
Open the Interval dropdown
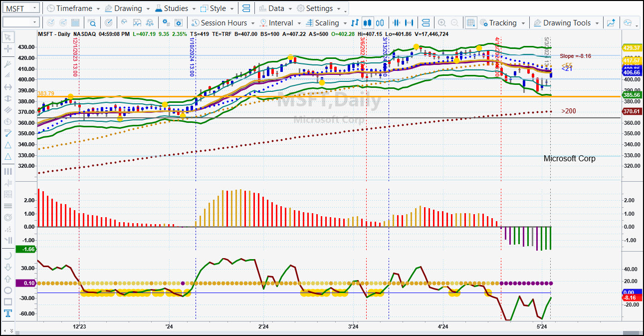pos(280,23)
